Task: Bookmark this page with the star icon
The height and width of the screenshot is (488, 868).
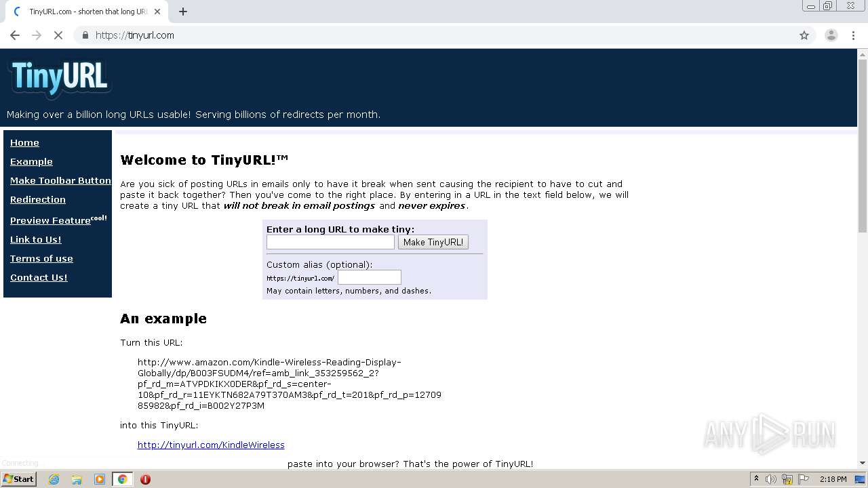Action: point(804,35)
